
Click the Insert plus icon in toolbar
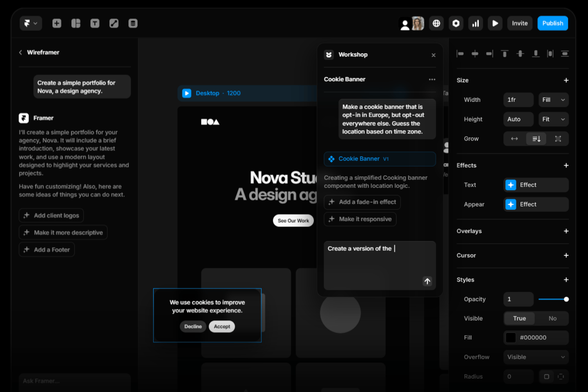pyautogui.click(x=57, y=23)
